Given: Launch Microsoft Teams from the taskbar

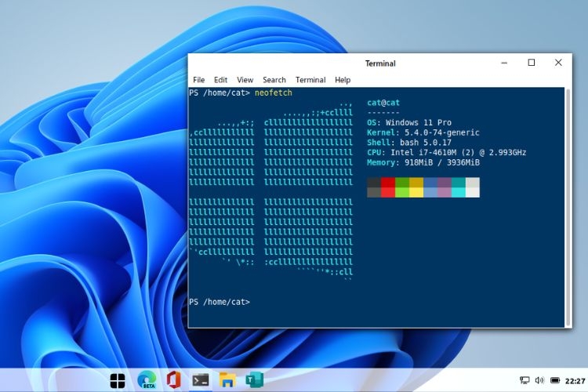Looking at the screenshot, I should 254,380.
